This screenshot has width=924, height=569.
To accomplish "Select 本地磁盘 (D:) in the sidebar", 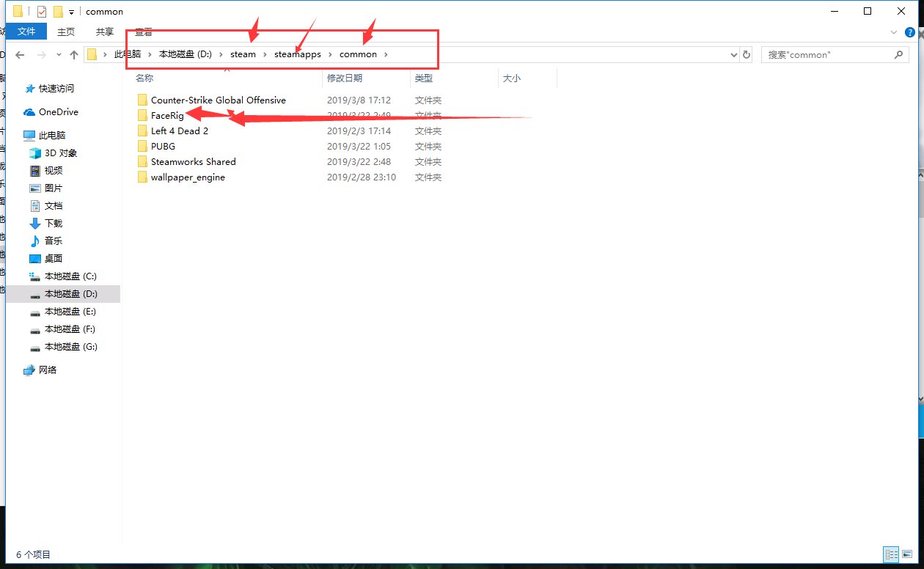I will click(x=71, y=293).
